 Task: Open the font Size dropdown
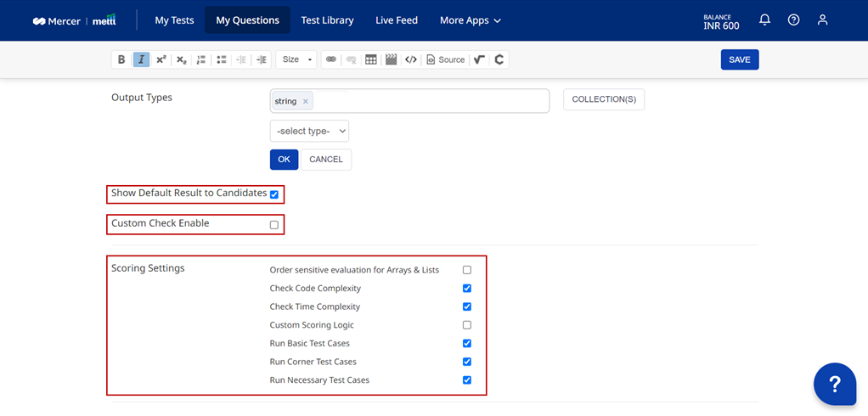(297, 59)
